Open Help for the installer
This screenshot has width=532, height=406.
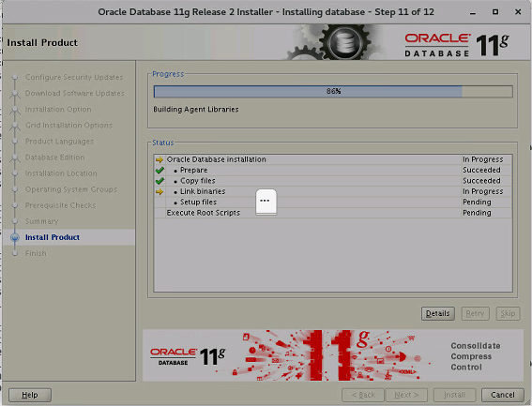point(30,395)
